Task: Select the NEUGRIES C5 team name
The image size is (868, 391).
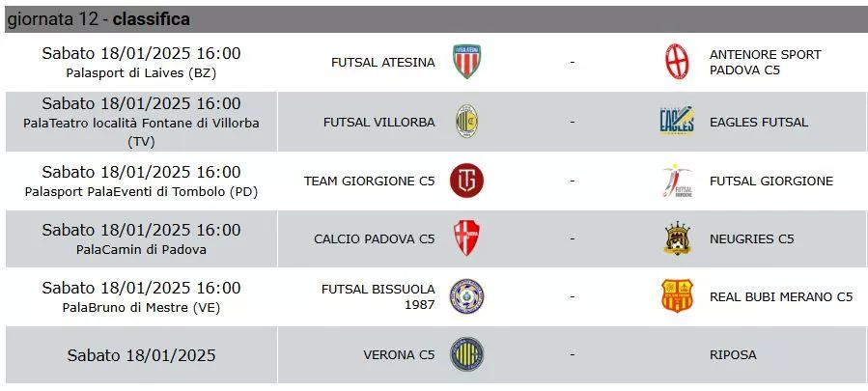Action: click(752, 238)
